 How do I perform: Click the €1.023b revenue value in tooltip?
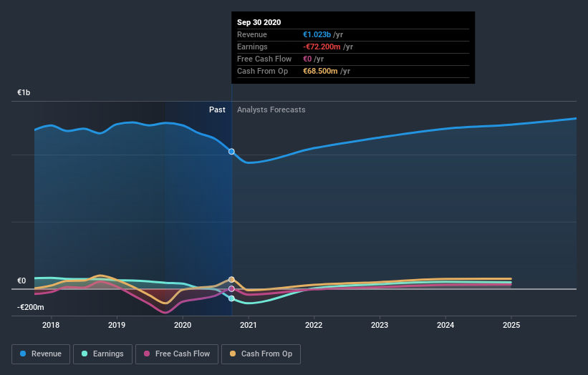tap(317, 34)
